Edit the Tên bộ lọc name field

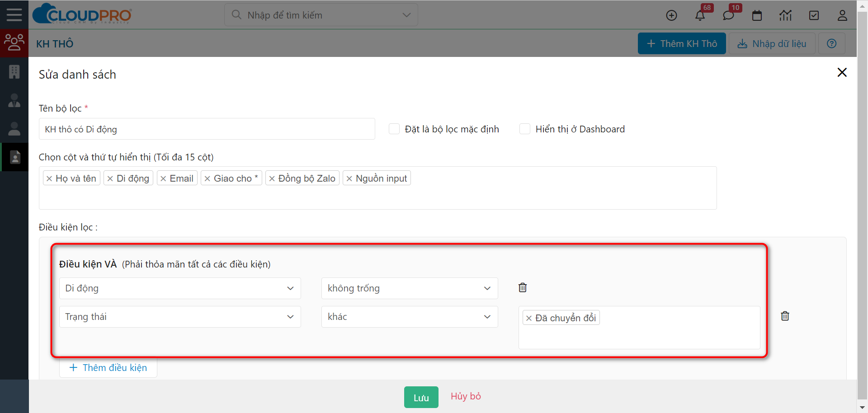point(207,129)
